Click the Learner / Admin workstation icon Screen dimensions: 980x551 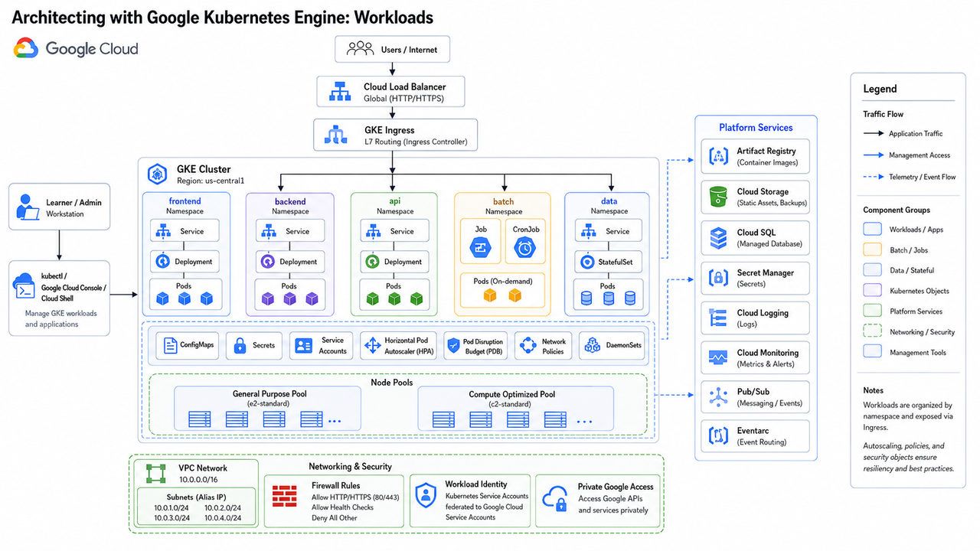[x=28, y=208]
